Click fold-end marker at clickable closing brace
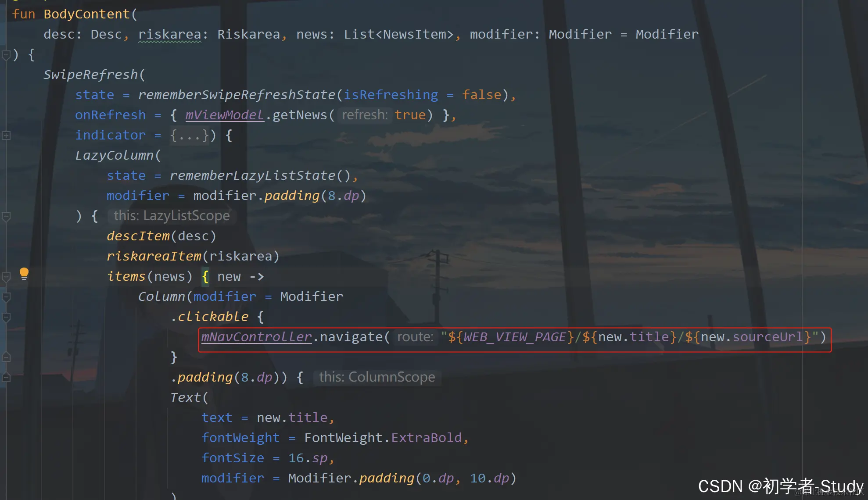 [6, 357]
